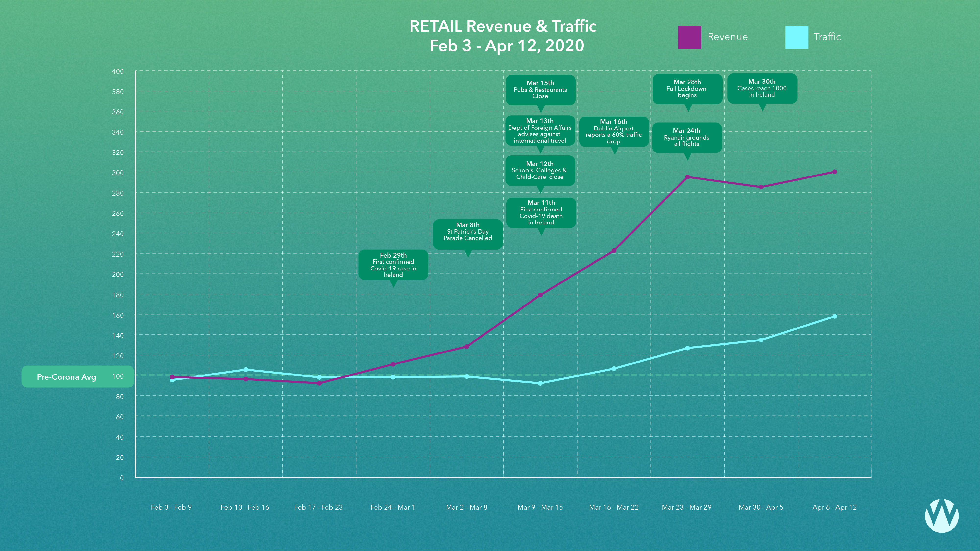The width and height of the screenshot is (980, 551).
Task: Click the Feb 3 - Feb 9 axis label
Action: pyautogui.click(x=171, y=507)
